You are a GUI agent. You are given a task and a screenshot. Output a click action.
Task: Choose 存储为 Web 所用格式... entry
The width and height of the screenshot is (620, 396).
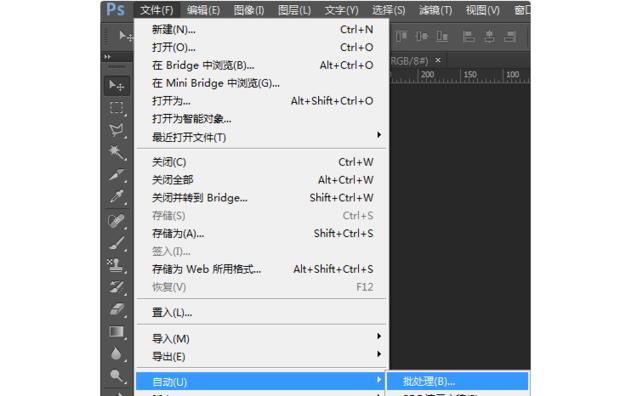261,269
